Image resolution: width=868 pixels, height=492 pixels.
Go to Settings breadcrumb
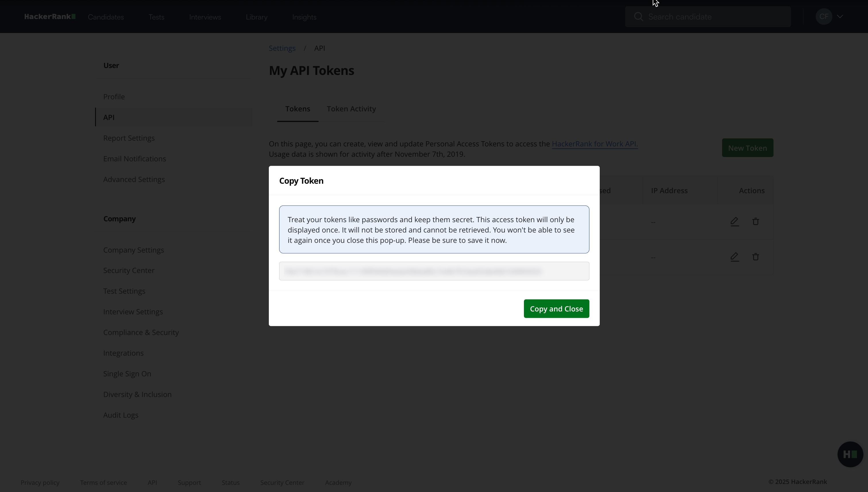(282, 48)
